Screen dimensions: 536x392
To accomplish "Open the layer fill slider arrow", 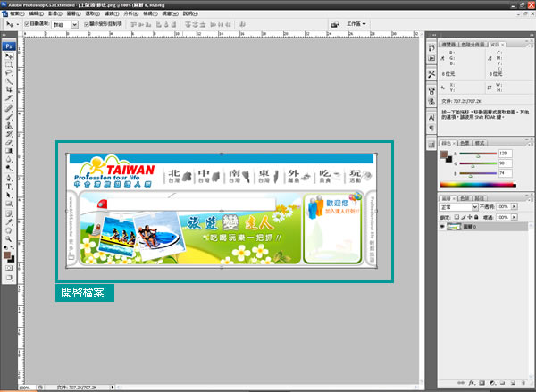I will (514, 217).
